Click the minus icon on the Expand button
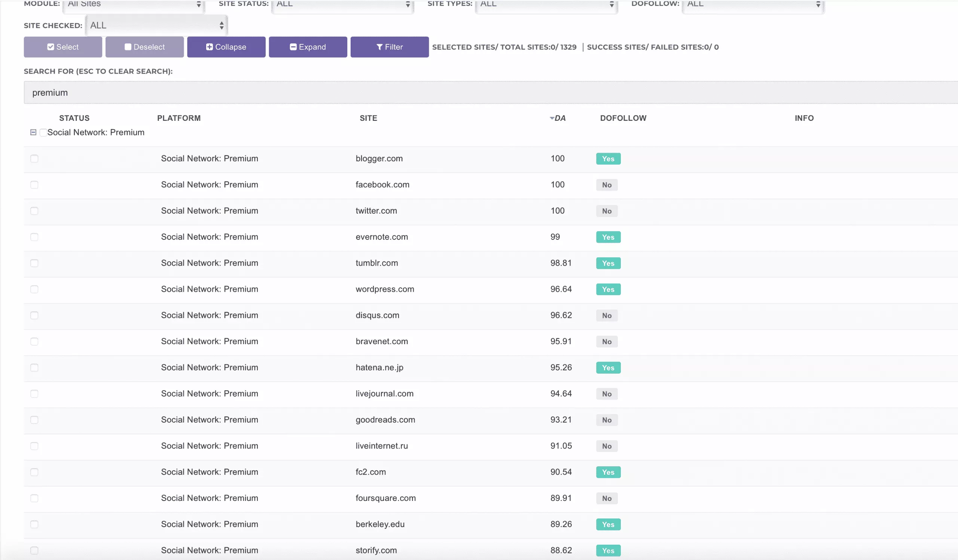Image resolution: width=958 pixels, height=560 pixels. 293,47
